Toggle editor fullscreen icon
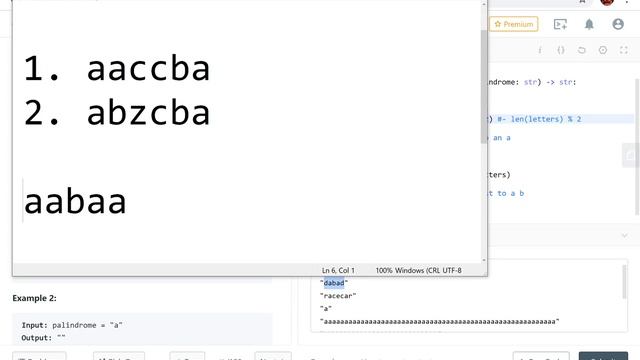The height and width of the screenshot is (360, 640). click(x=624, y=50)
